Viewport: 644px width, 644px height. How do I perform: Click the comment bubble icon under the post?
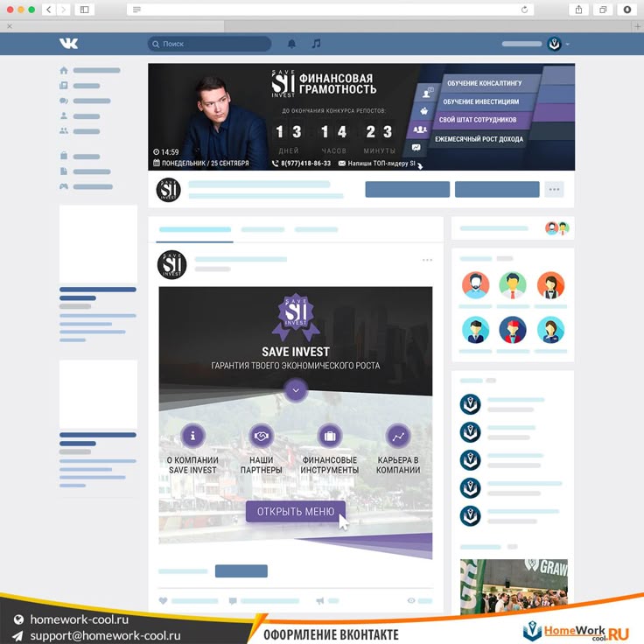233,601
